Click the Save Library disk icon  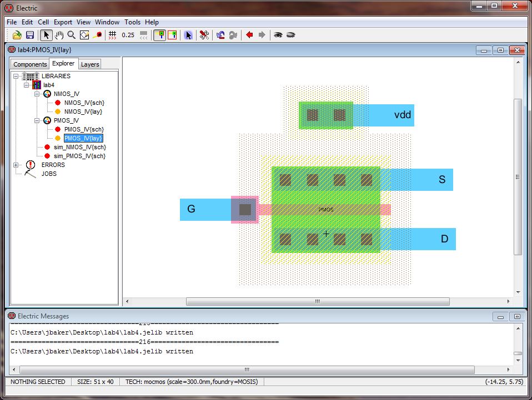pos(30,35)
